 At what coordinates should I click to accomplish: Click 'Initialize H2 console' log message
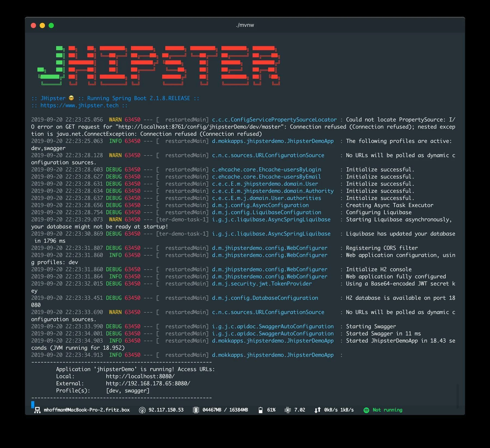point(379,269)
